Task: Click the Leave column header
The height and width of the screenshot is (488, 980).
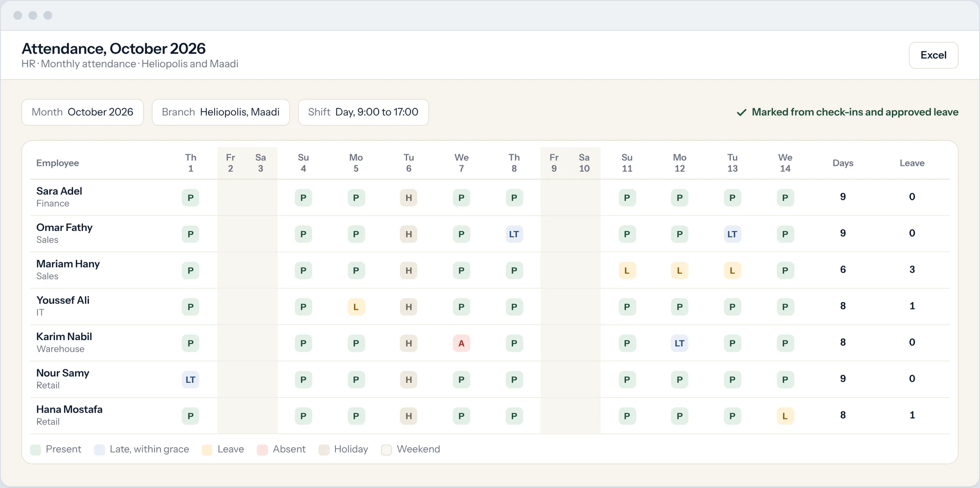Action: 912,163
